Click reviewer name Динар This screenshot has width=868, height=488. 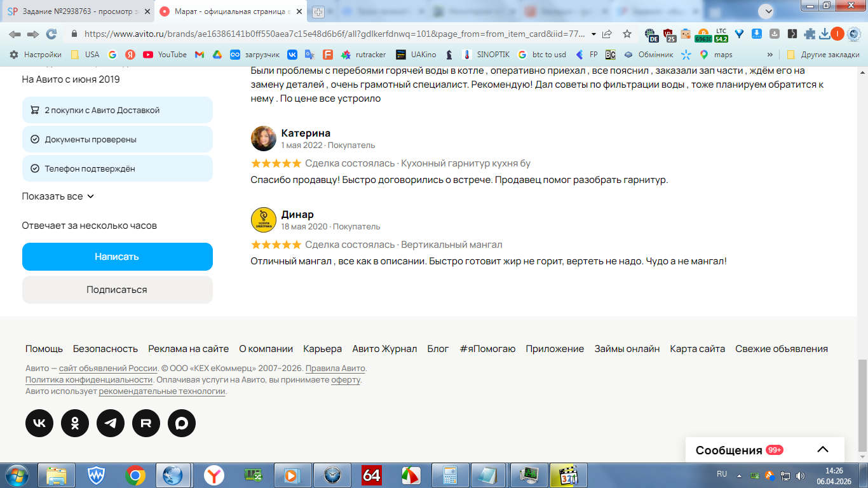click(x=297, y=215)
